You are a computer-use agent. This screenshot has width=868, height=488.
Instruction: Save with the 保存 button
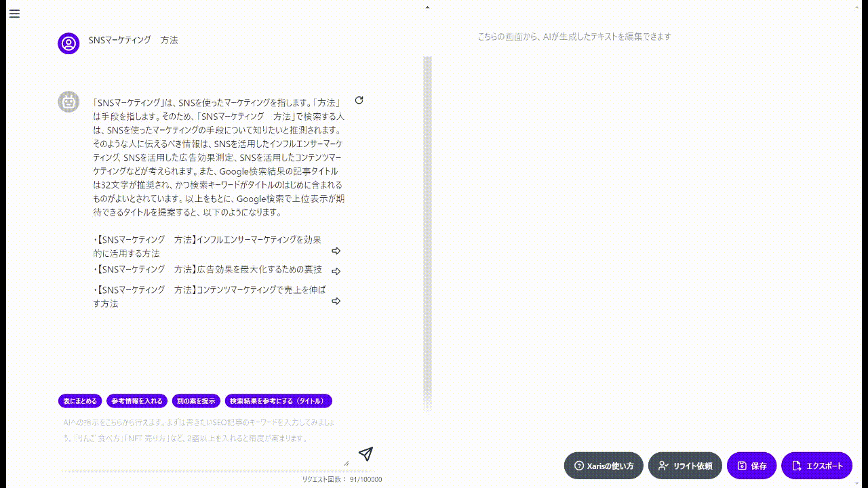point(751,466)
